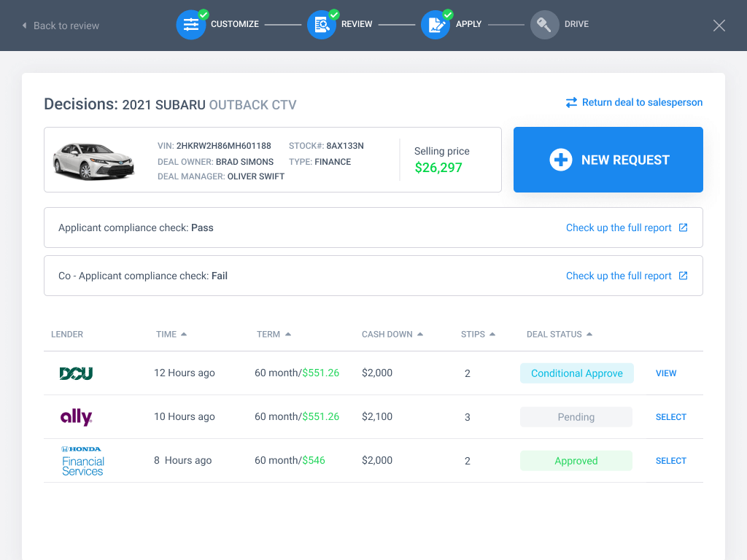
Task: Click the ally lender logo
Action: (x=76, y=416)
